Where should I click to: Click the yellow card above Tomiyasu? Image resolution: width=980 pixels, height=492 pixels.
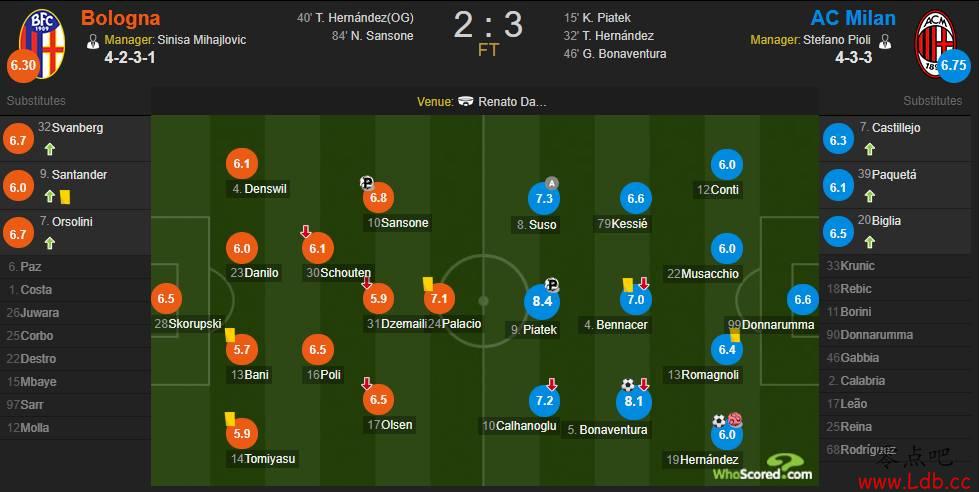pyautogui.click(x=229, y=418)
